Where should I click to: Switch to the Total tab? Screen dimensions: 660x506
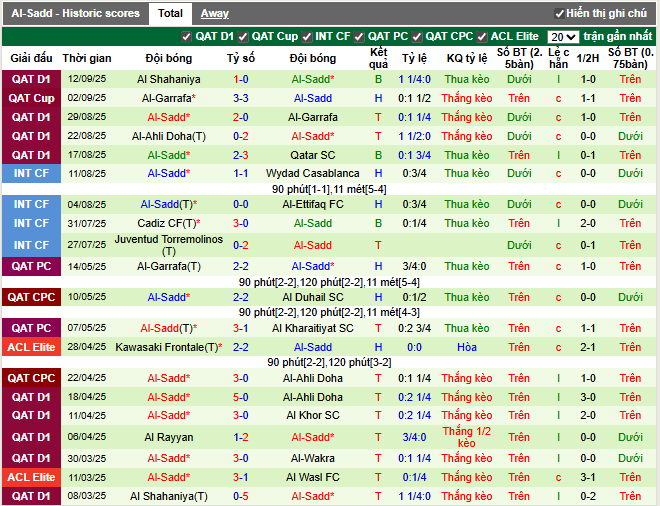tap(170, 13)
